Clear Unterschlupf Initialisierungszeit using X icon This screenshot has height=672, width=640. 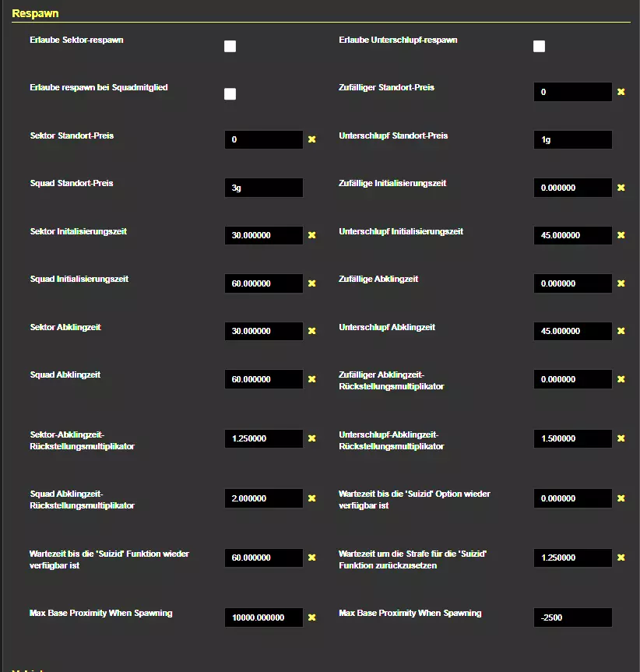coord(621,235)
